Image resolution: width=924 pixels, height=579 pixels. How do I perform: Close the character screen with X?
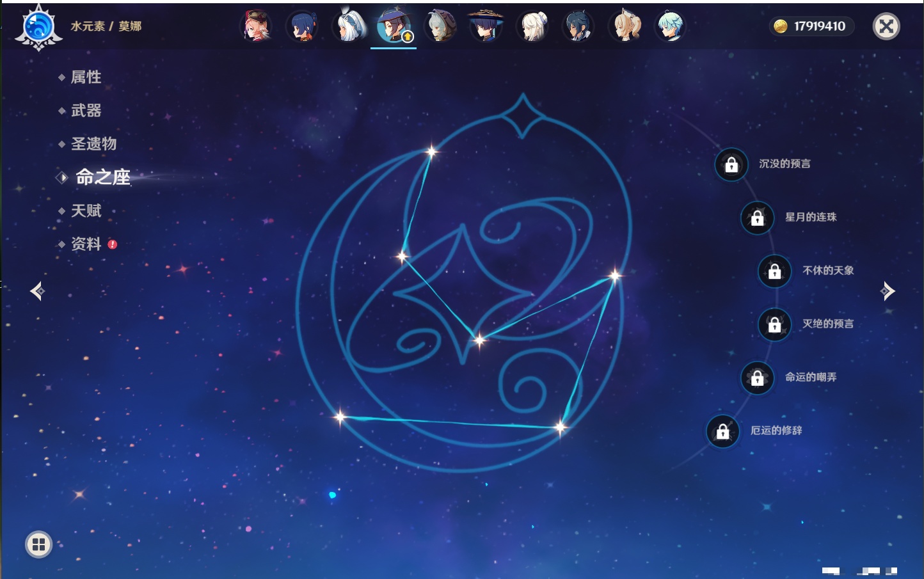tap(886, 26)
